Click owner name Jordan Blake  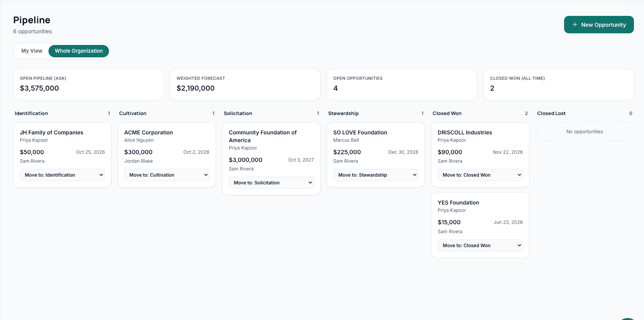[x=138, y=161]
